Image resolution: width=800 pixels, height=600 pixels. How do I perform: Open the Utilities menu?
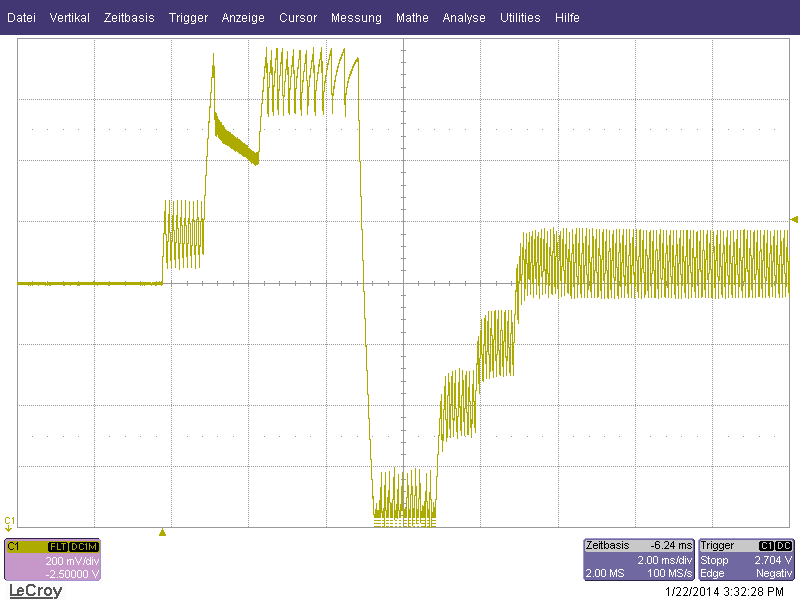[520, 18]
